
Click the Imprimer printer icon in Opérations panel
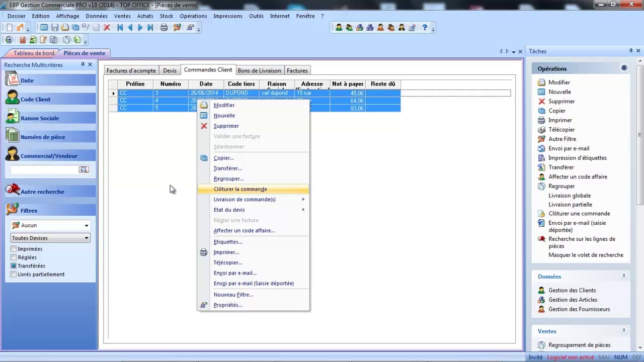[x=541, y=120]
